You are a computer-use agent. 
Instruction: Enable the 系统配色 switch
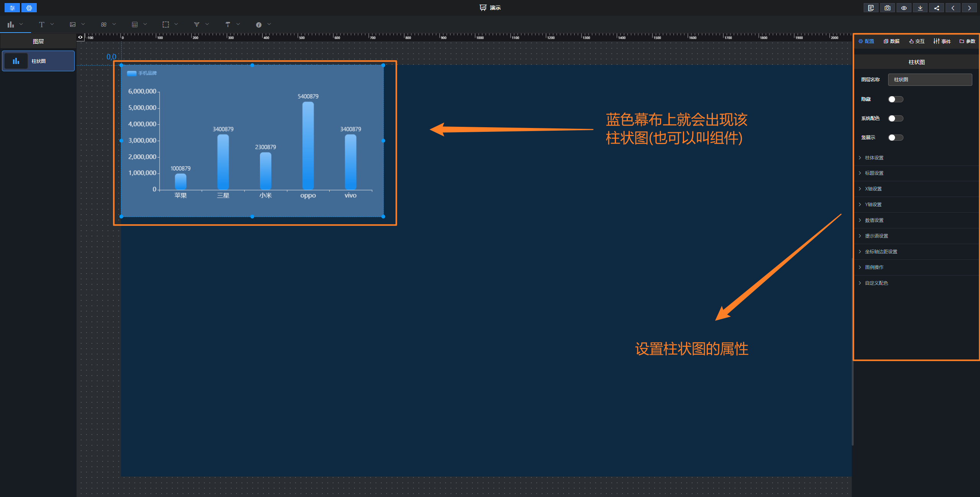click(x=895, y=118)
